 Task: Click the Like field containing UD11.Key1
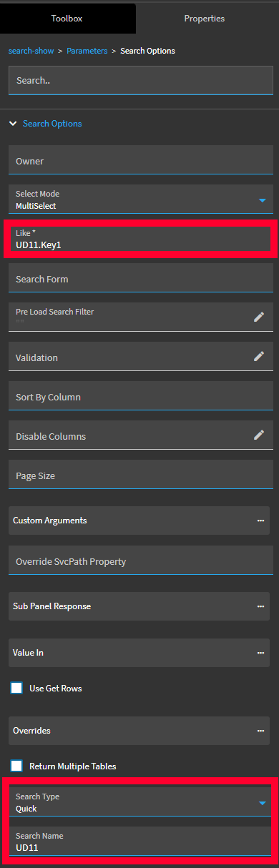click(139, 240)
